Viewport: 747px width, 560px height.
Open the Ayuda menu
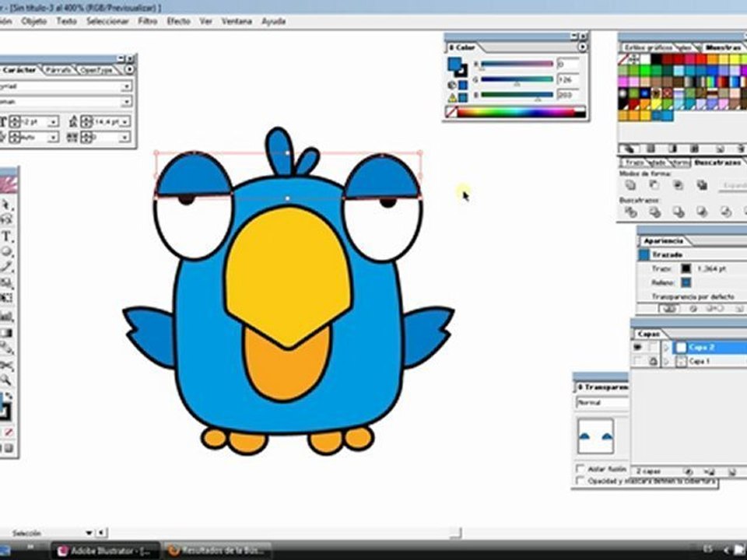click(x=273, y=21)
